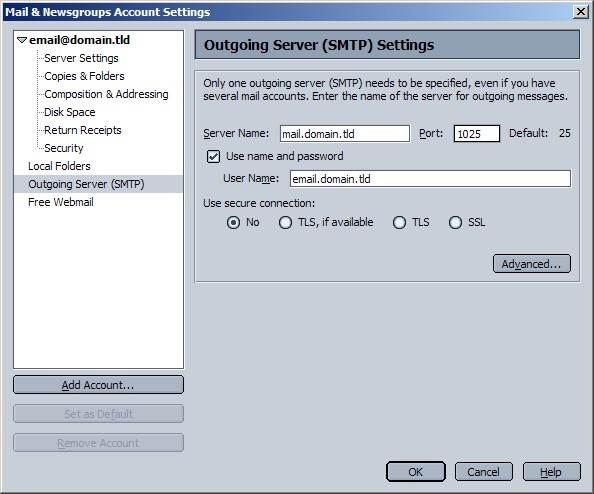Click the Add Account... button

pos(98,385)
